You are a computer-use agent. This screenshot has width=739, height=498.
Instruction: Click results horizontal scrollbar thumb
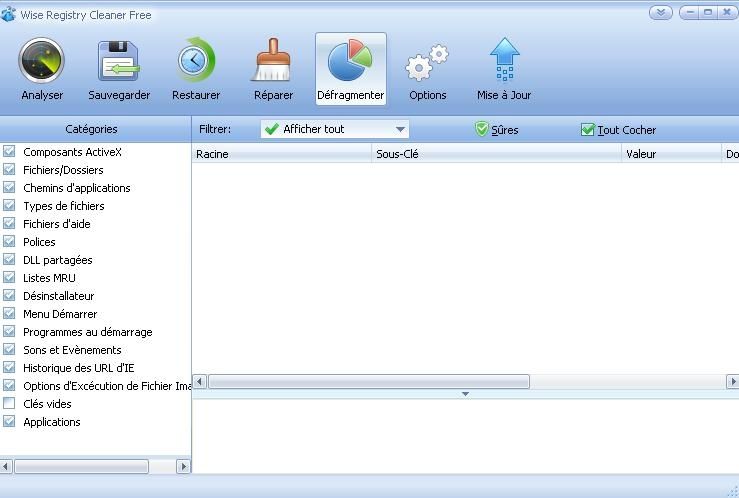[x=369, y=382]
